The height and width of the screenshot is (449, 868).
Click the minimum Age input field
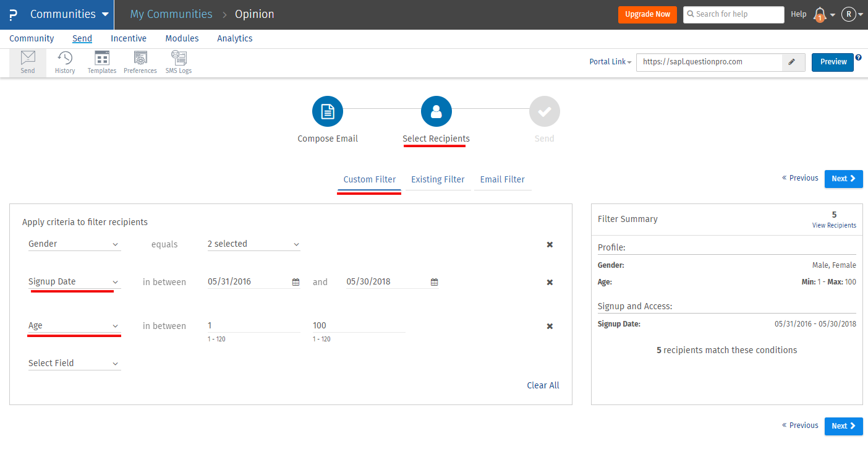[x=253, y=326]
